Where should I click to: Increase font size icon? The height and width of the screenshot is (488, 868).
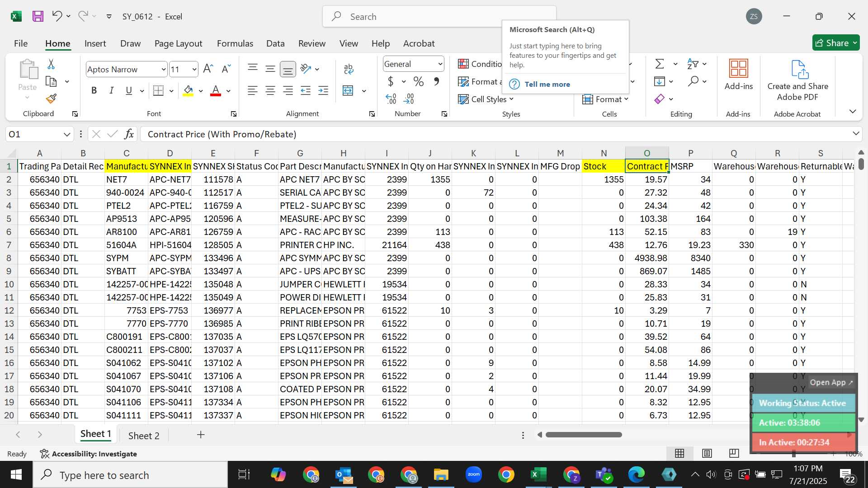[208, 69]
